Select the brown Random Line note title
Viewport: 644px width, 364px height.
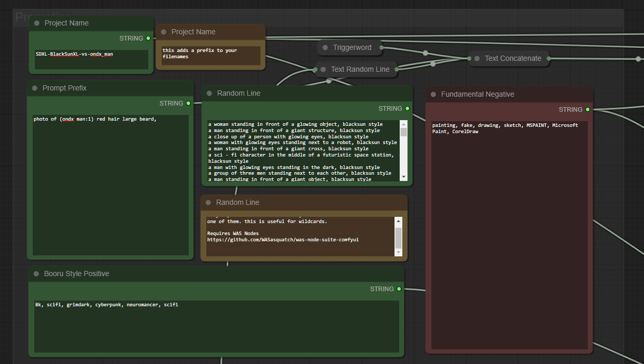point(238,202)
